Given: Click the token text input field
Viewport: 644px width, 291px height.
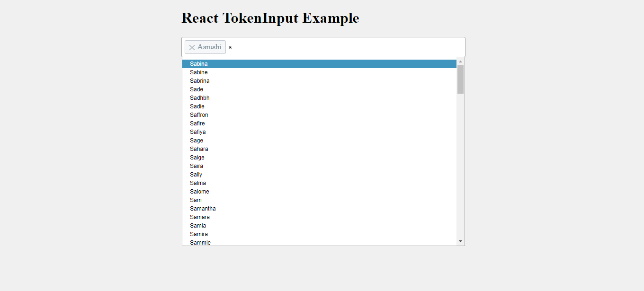Looking at the screenshot, I should [345, 47].
